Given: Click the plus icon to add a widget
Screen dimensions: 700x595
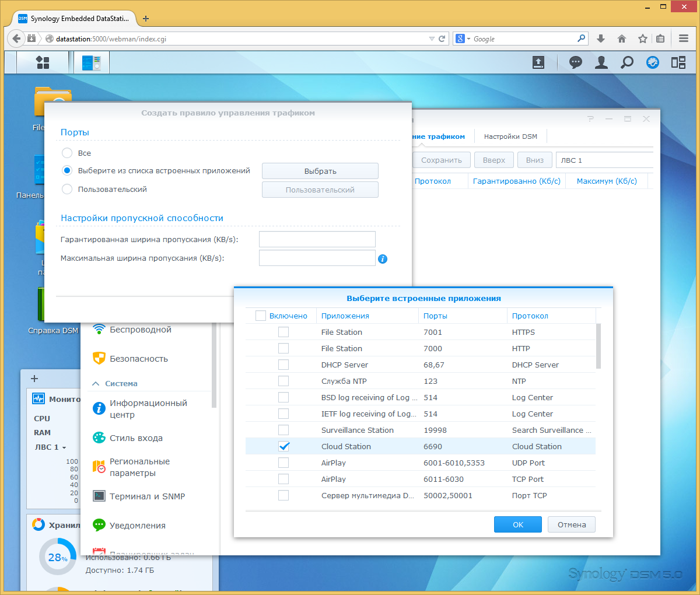Looking at the screenshot, I should point(34,378).
